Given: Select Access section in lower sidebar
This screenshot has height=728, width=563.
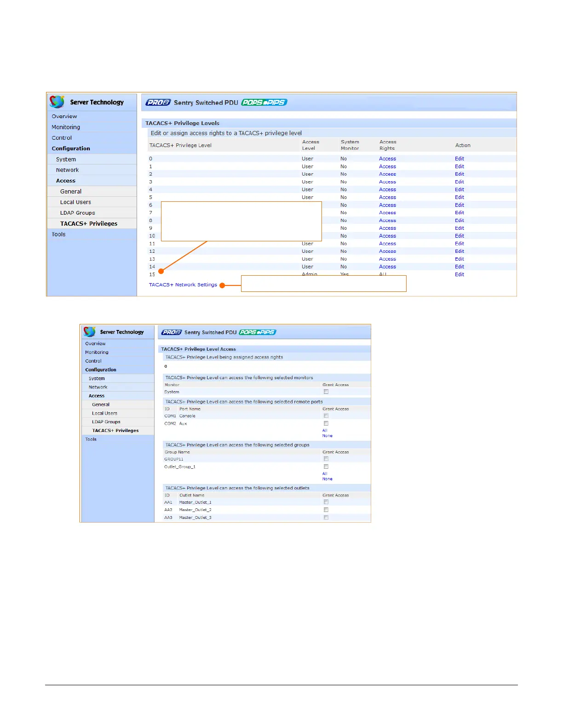Looking at the screenshot, I should 97,396.
